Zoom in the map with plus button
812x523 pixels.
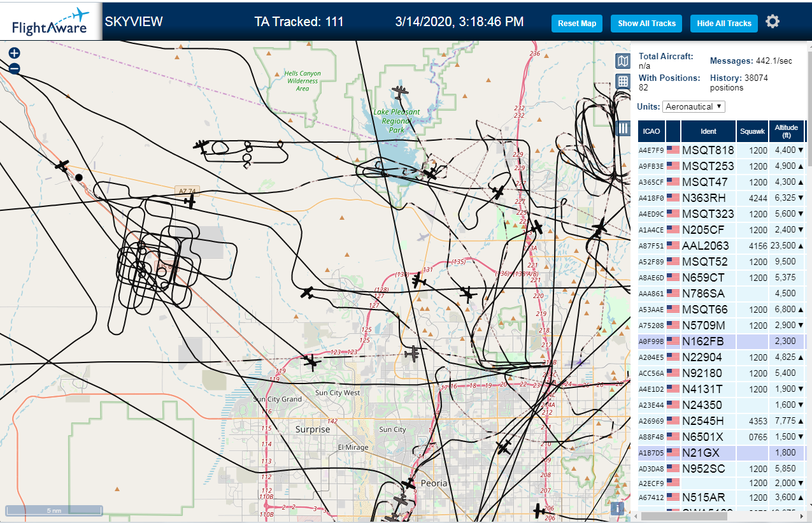point(15,54)
